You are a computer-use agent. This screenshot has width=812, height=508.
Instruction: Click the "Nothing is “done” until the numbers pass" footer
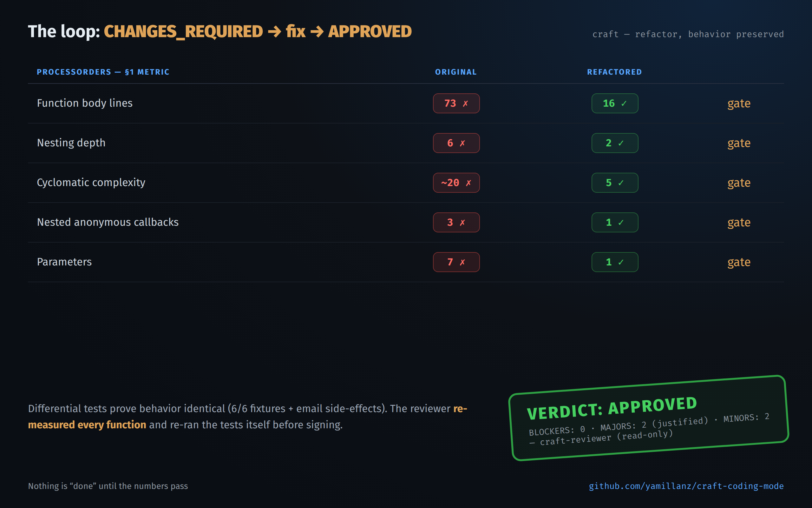click(108, 486)
